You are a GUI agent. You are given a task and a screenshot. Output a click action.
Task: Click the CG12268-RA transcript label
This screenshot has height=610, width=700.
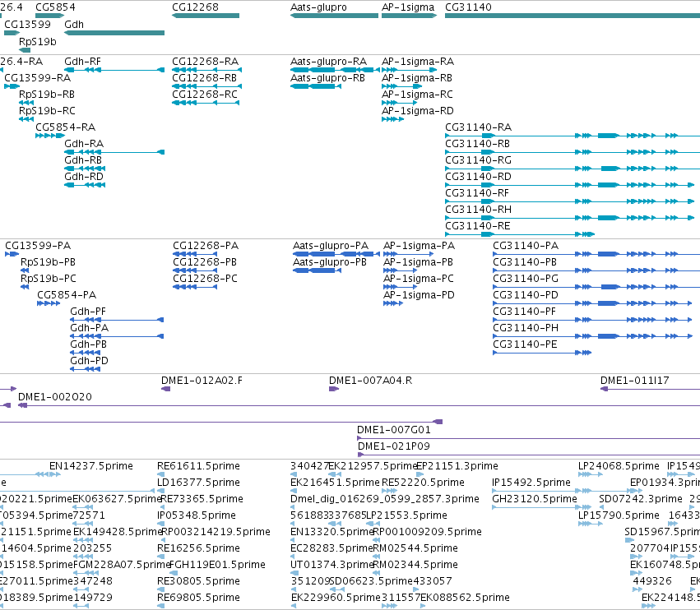point(206,61)
